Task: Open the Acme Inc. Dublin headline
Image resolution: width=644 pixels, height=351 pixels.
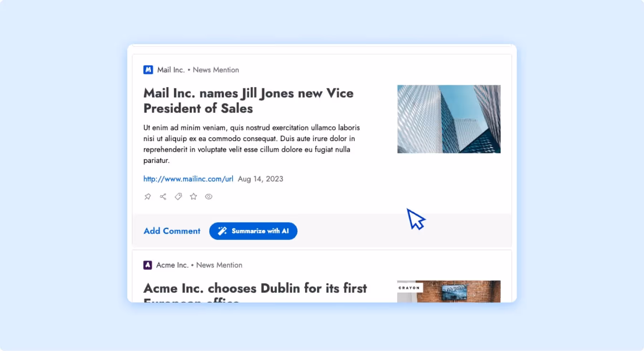Action: point(255,288)
